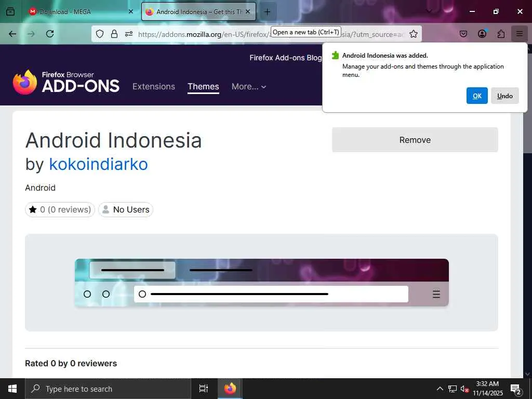532x399 pixels.
Task: Open the network status tray icon
Action: 453,389
